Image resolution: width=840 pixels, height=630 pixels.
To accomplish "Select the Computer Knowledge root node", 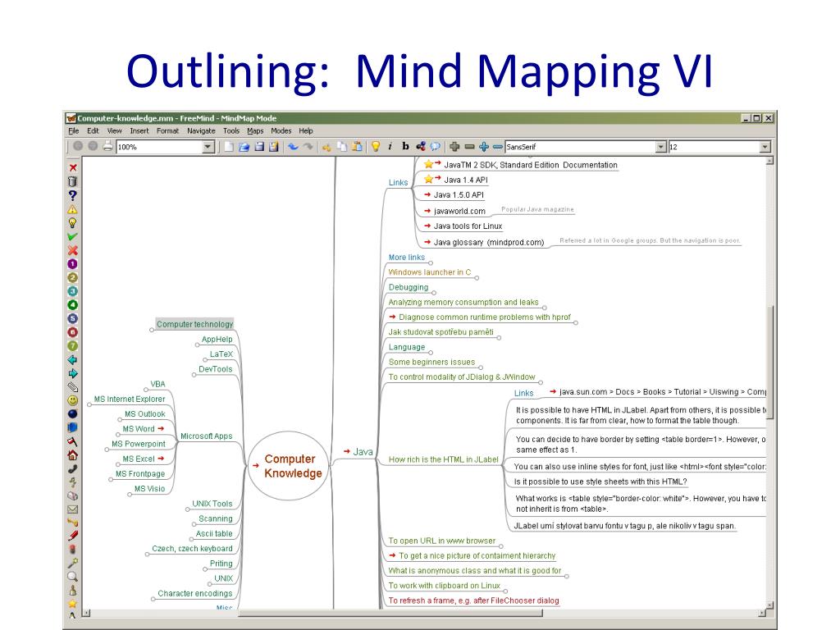I will click(288, 466).
